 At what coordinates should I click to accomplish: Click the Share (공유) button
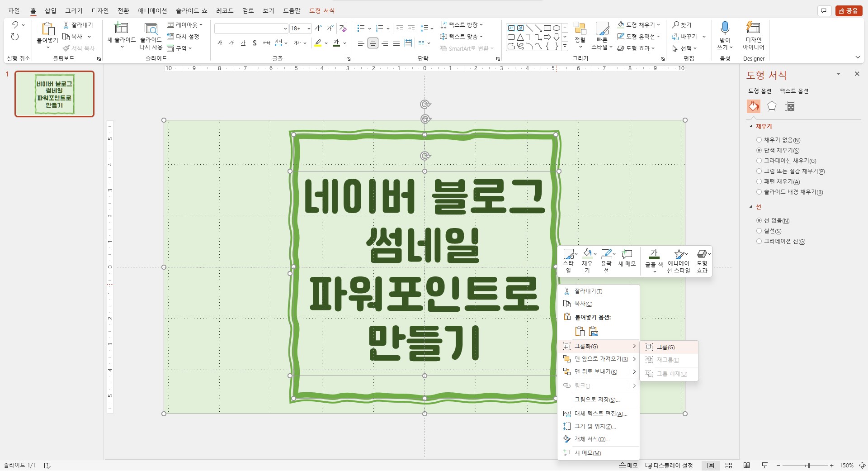849,10
